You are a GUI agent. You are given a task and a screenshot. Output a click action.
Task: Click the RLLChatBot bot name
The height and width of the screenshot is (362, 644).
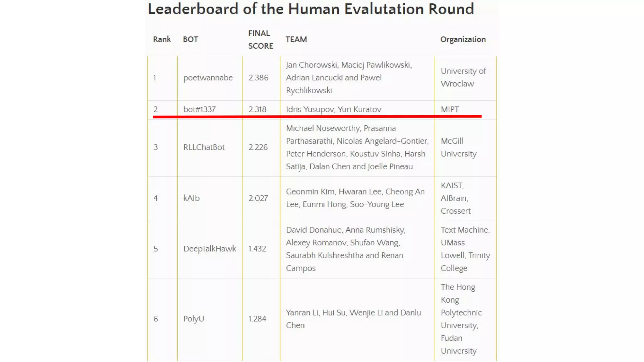[204, 147]
